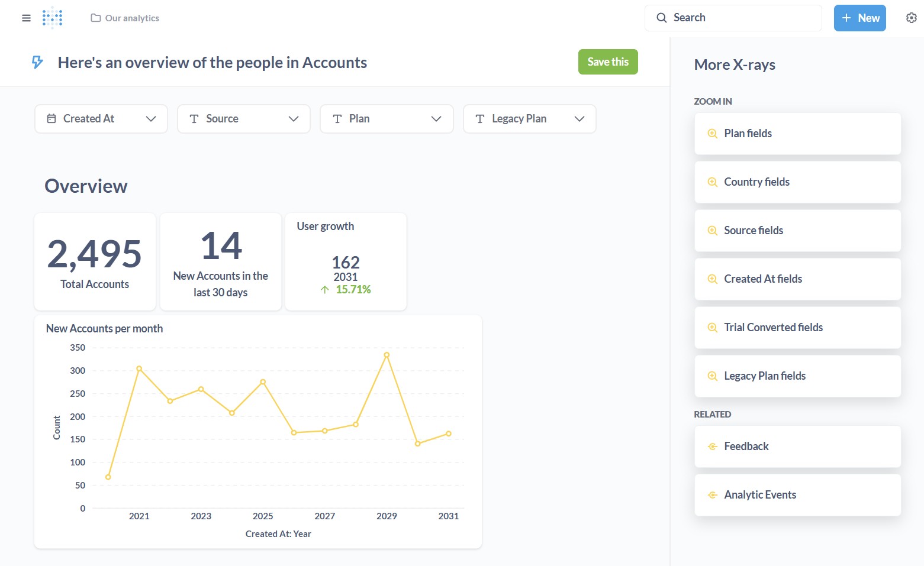The height and width of the screenshot is (566, 924).
Task: Open the Source fields X-ray
Action: [797, 231]
